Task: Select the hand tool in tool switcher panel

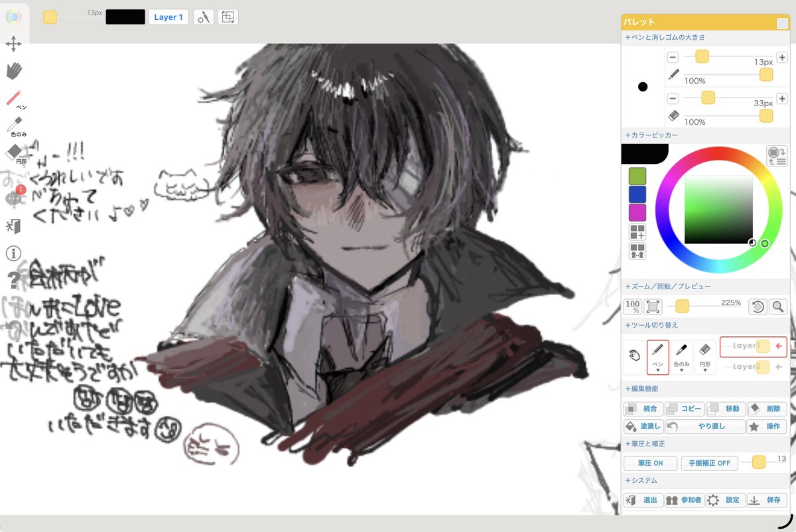Action: click(634, 356)
